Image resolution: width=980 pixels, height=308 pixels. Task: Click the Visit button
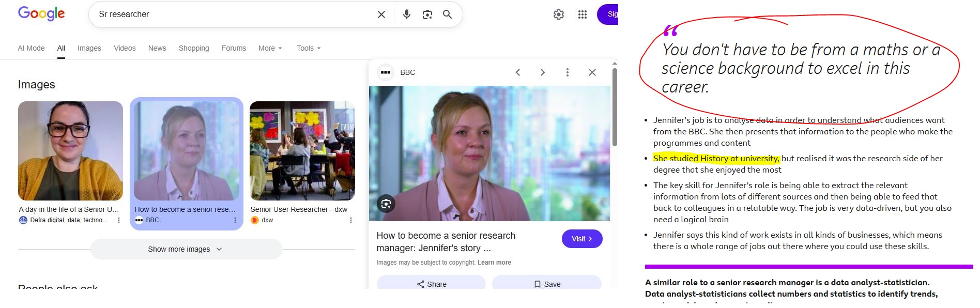(x=582, y=239)
